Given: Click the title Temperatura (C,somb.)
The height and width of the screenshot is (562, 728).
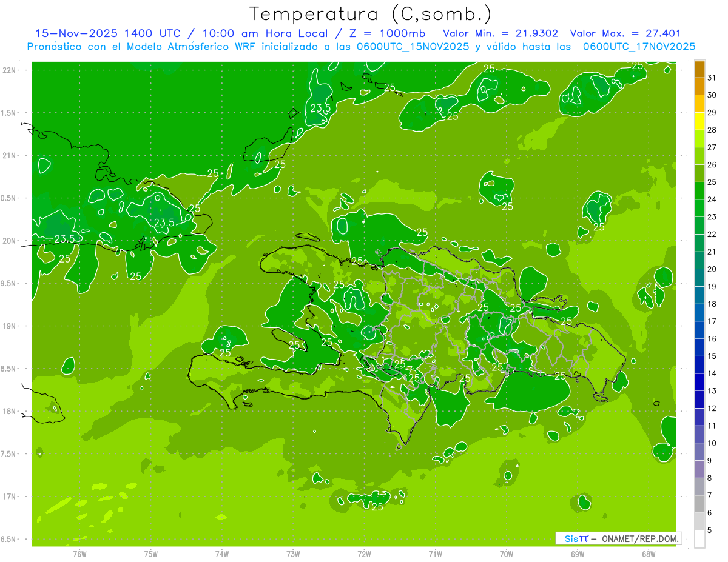Looking at the screenshot, I should [x=371, y=14].
